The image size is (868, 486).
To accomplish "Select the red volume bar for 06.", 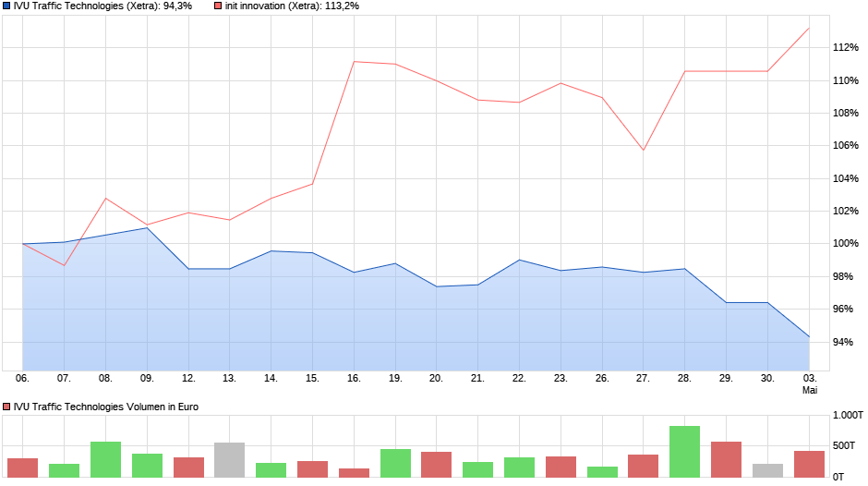I will (23, 468).
